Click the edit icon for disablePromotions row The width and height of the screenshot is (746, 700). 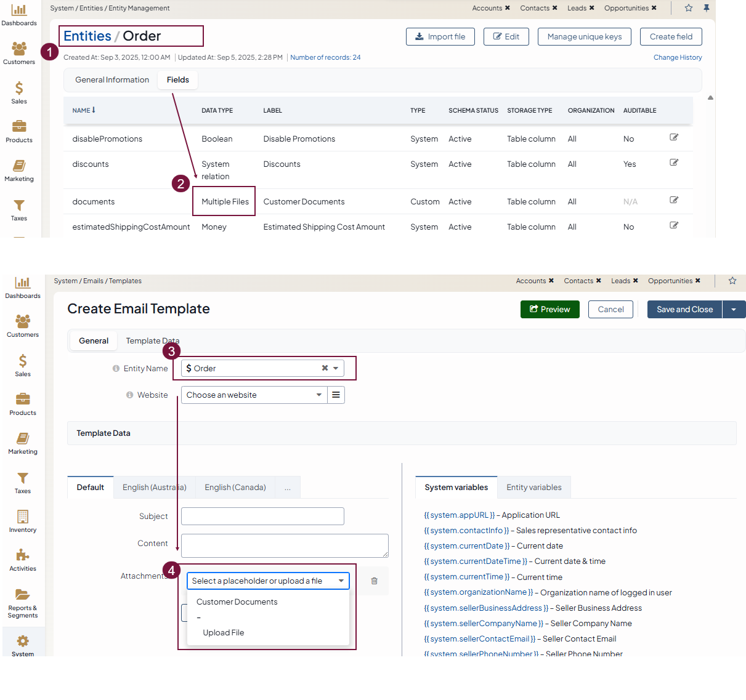[674, 137]
